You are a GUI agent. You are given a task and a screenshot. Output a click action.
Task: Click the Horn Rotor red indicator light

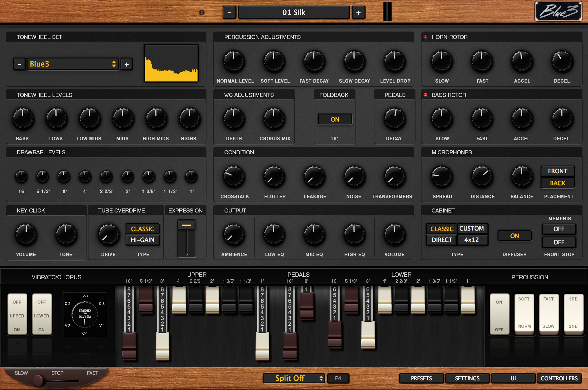point(425,37)
